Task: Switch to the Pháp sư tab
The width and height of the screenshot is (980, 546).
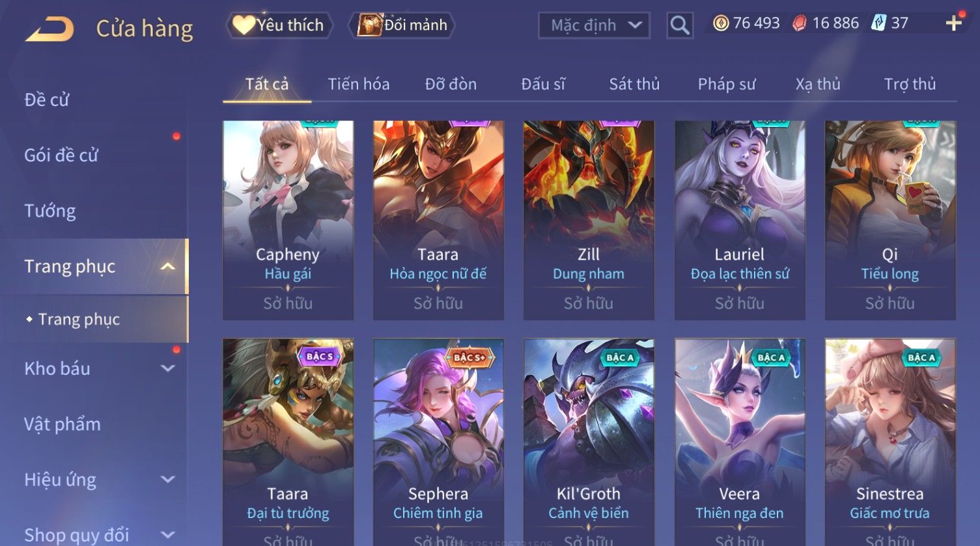Action: [x=727, y=84]
